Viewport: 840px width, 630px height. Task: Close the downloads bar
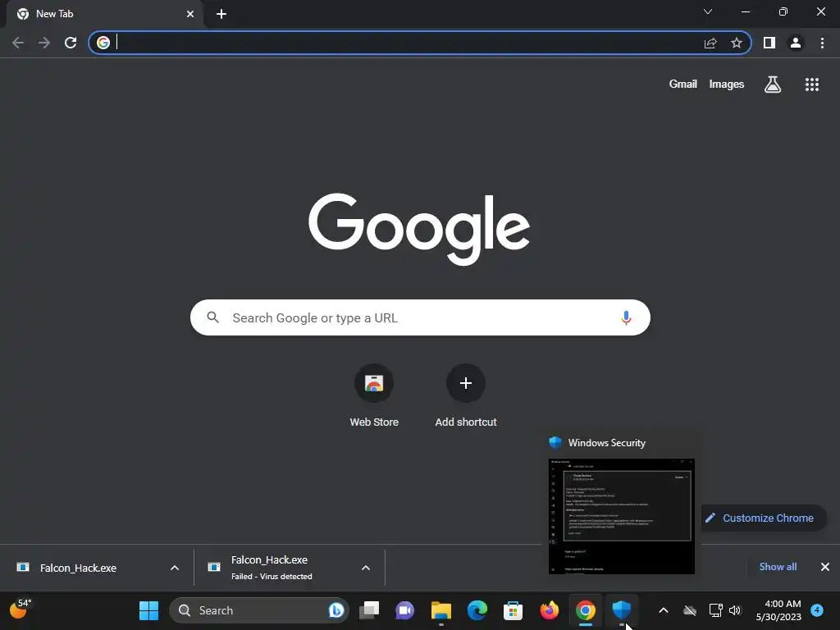pos(825,567)
